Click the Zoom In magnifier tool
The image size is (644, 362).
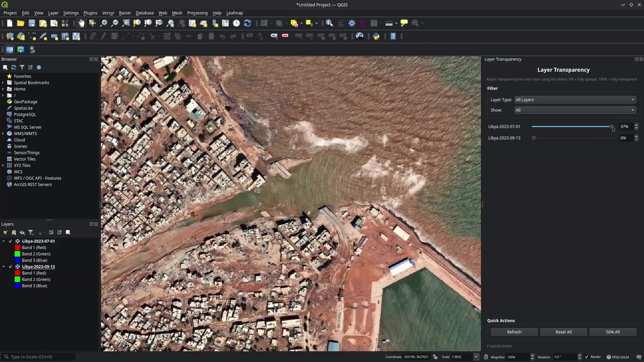pyautogui.click(x=104, y=23)
